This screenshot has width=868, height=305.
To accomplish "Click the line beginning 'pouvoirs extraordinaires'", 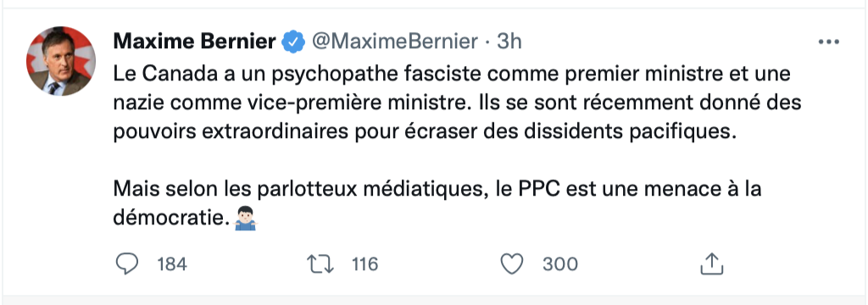I will [x=426, y=133].
